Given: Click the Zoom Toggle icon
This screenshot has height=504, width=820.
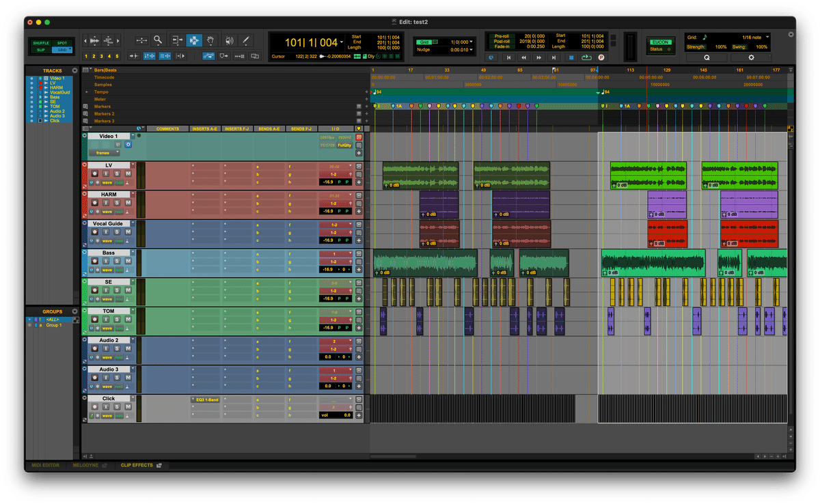Looking at the screenshot, I should pyautogui.click(x=141, y=40).
